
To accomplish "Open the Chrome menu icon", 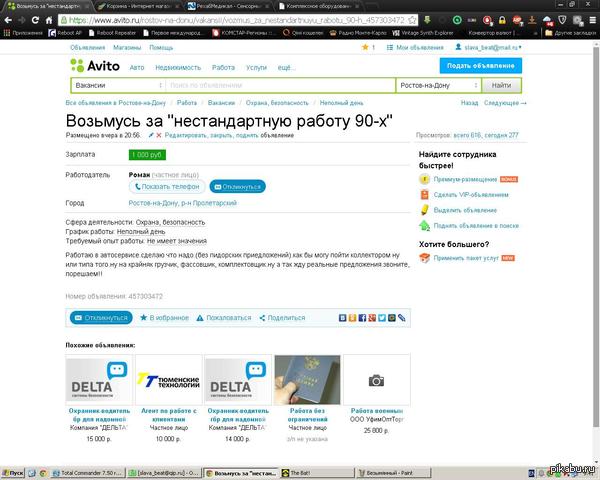I will tap(592, 20).
